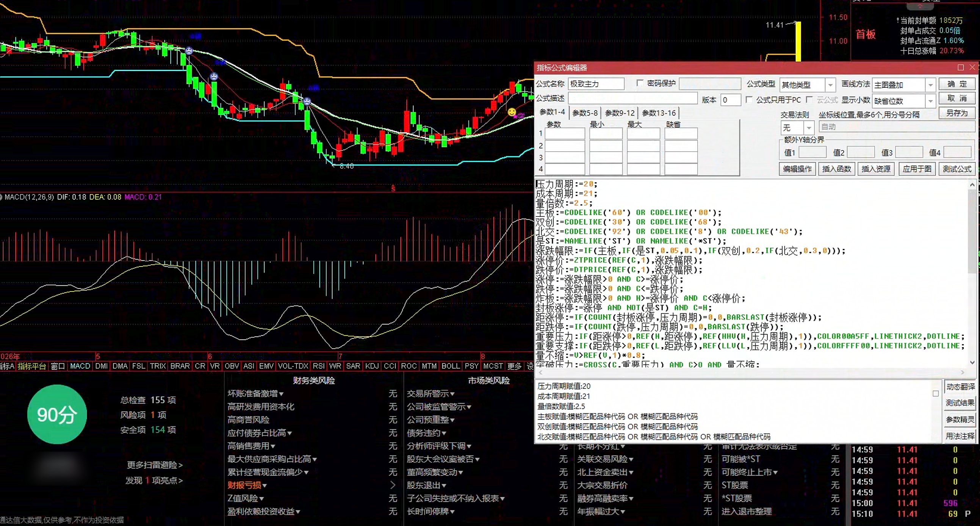Image resolution: width=980 pixels, height=526 pixels.
Task: Select the VOL-TDX indicator tab
Action: (293, 366)
